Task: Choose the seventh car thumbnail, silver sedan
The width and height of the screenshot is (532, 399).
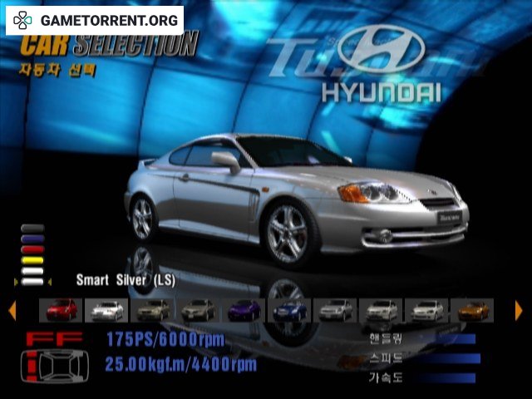Action: point(335,310)
